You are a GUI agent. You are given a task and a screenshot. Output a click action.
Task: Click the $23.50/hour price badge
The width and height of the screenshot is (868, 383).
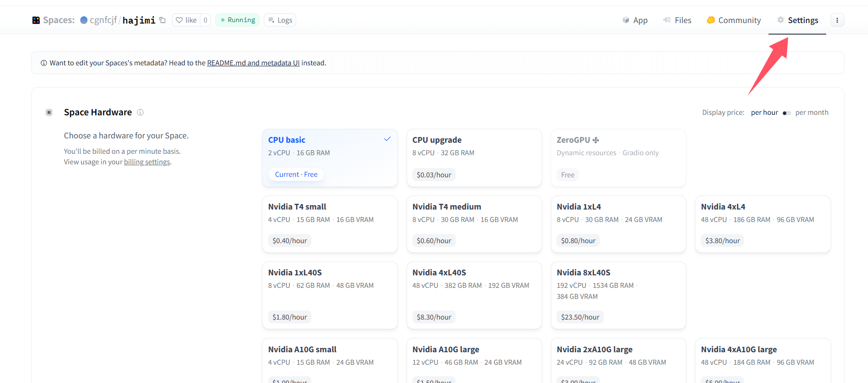click(x=580, y=317)
